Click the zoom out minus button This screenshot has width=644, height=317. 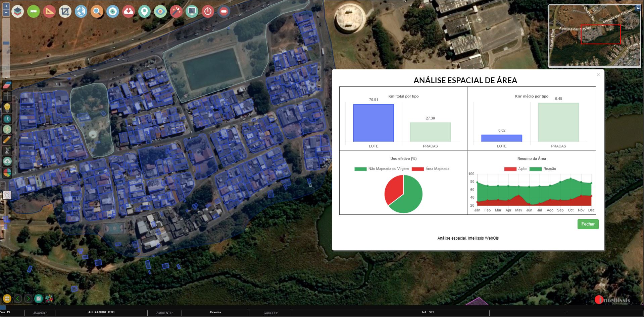click(x=6, y=13)
